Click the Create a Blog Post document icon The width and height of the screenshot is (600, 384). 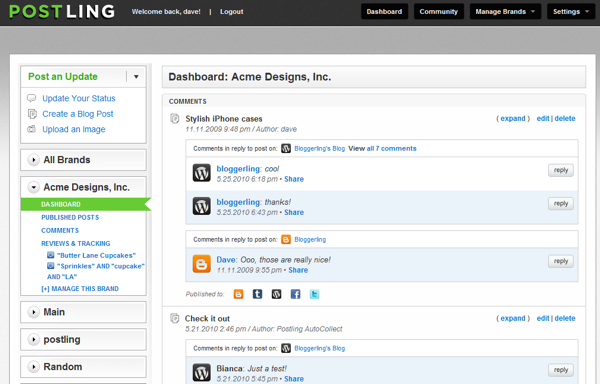tap(32, 114)
